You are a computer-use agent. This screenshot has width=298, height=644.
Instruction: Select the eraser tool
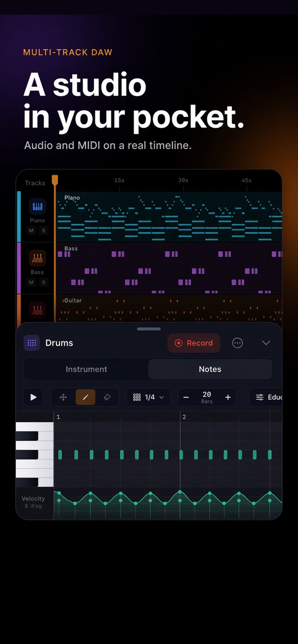[x=107, y=397]
